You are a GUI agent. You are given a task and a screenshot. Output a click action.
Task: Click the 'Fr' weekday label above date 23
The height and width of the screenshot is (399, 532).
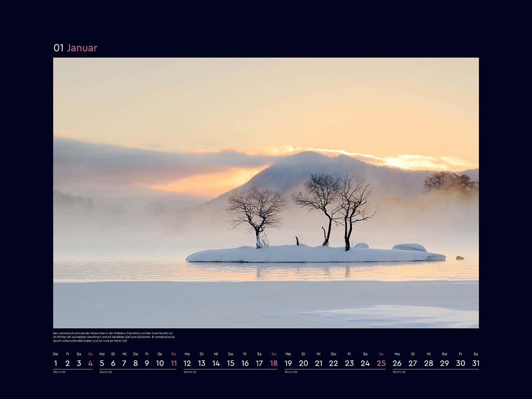pyautogui.click(x=349, y=354)
